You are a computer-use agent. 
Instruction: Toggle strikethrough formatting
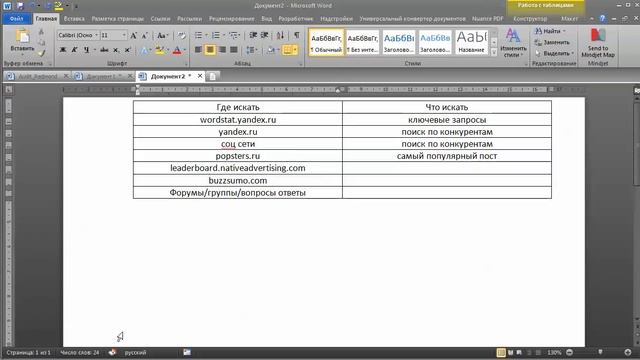tap(104, 50)
